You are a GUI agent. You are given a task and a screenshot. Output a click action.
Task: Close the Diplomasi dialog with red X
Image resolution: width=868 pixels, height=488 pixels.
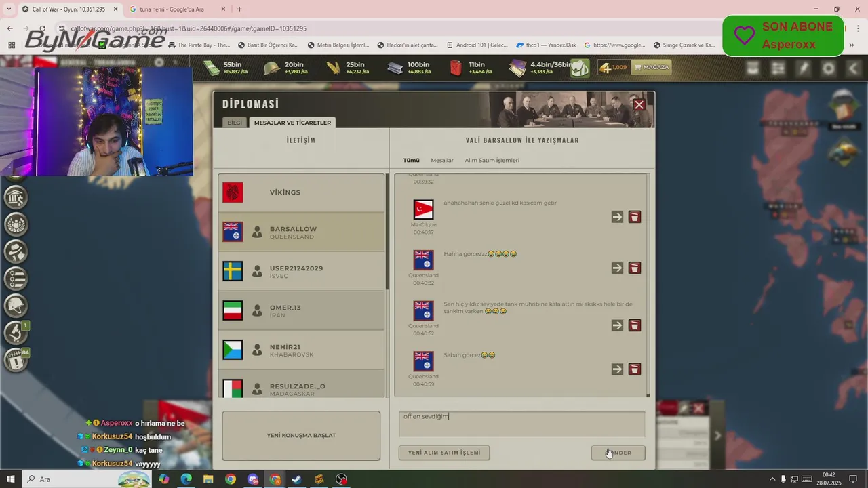tap(639, 104)
